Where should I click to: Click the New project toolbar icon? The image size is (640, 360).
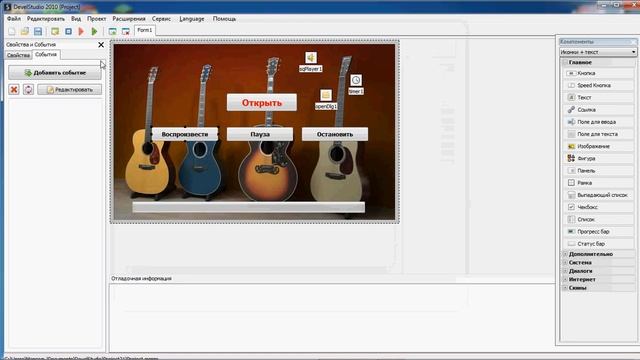12,31
